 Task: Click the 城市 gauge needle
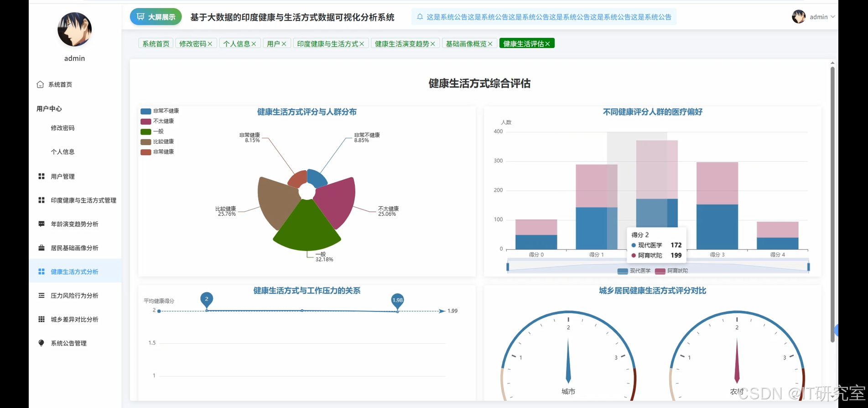(x=568, y=360)
